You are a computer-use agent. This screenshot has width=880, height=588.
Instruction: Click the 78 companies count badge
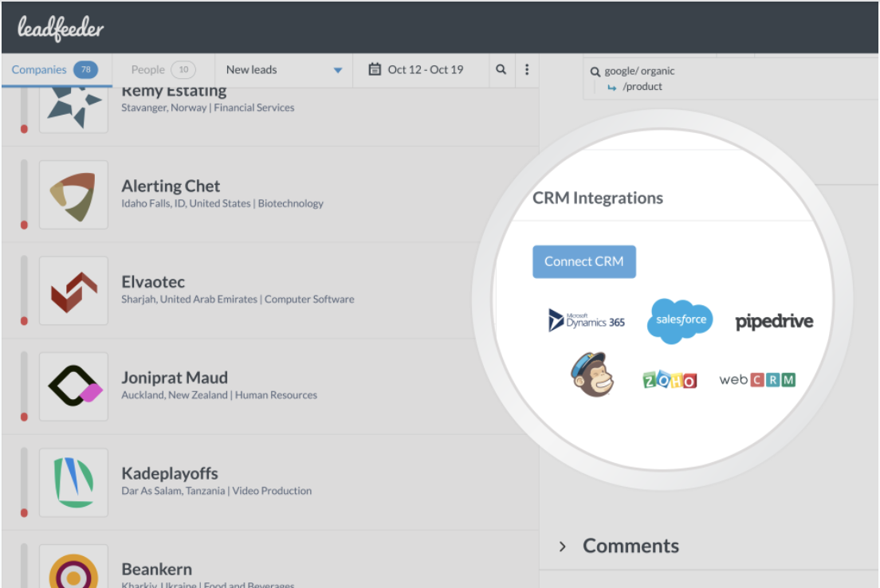point(85,69)
